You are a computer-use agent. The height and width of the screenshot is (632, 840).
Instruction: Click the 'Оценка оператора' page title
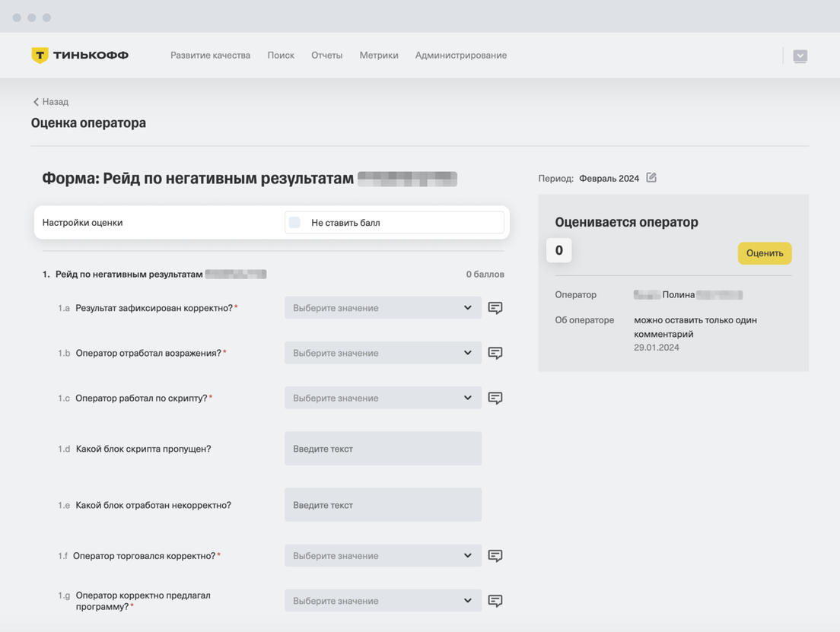coord(88,122)
